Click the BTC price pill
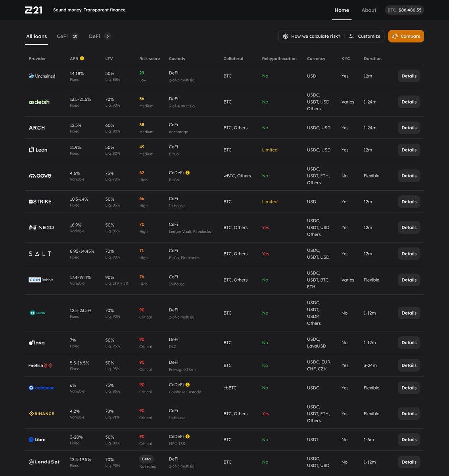 [x=404, y=10]
